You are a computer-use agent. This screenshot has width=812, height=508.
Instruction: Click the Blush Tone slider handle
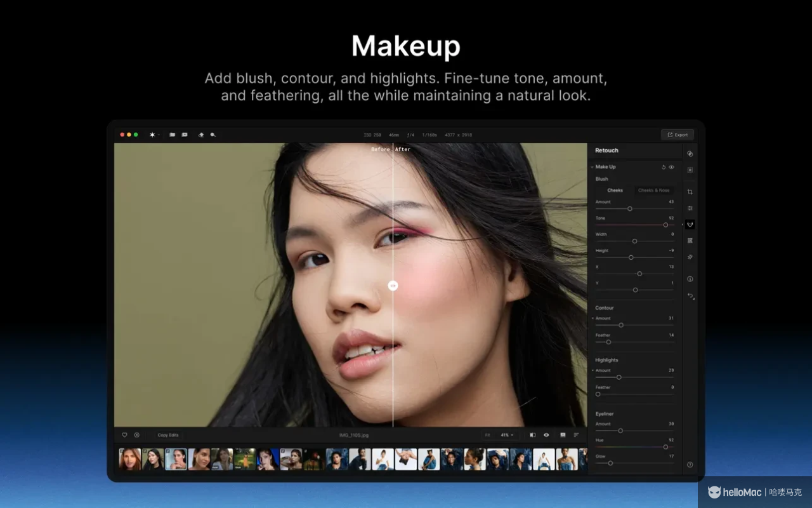665,225
